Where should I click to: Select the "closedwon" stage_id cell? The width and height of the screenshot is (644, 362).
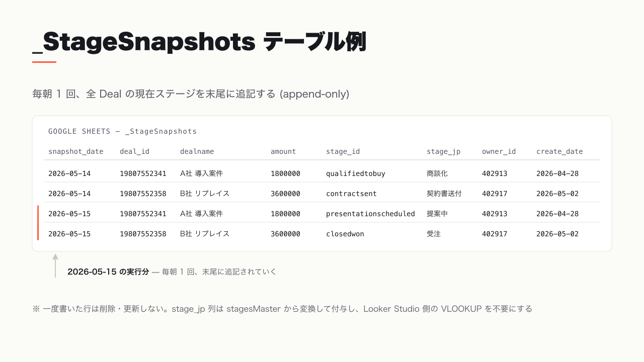(345, 234)
